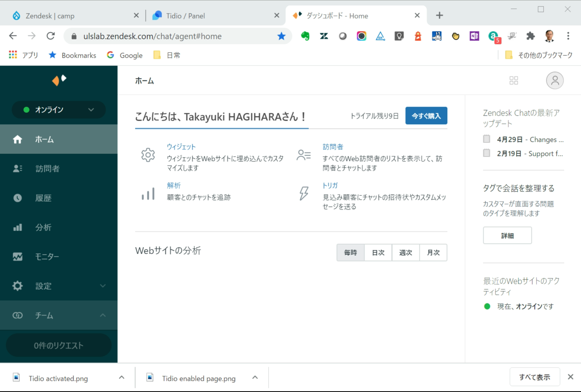
Task: Click the visitor list icon in main panel
Action: coord(304,155)
